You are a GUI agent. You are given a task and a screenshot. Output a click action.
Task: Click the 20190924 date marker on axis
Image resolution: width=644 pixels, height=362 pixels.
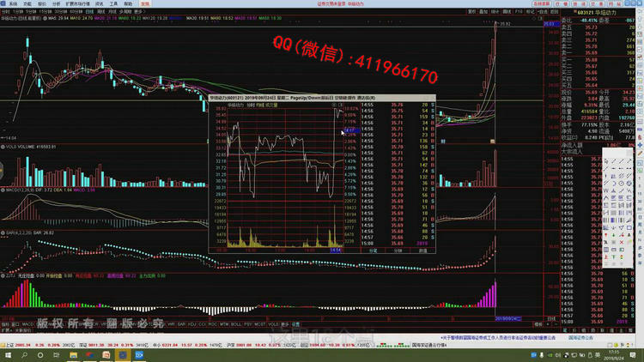pyautogui.click(x=508, y=318)
